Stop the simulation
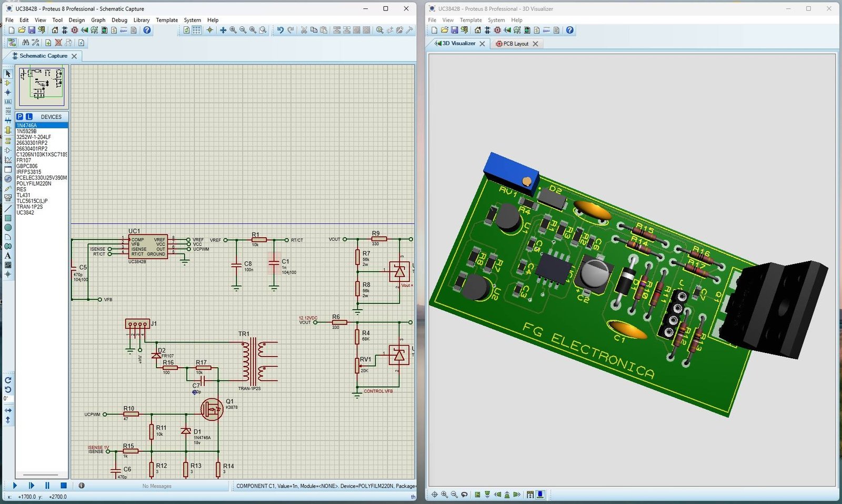The image size is (842, 504). (x=63, y=486)
